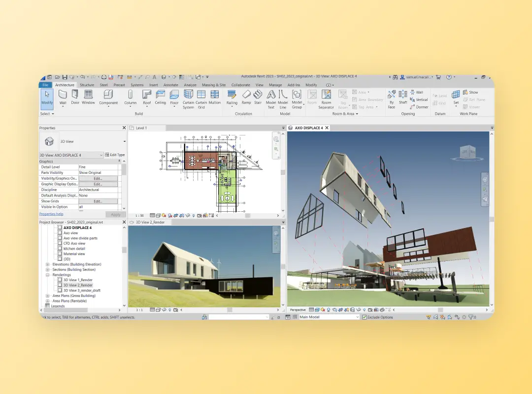Toggle the Exclude Options checkbox
Image resolution: width=532 pixels, height=394 pixels.
365,317
